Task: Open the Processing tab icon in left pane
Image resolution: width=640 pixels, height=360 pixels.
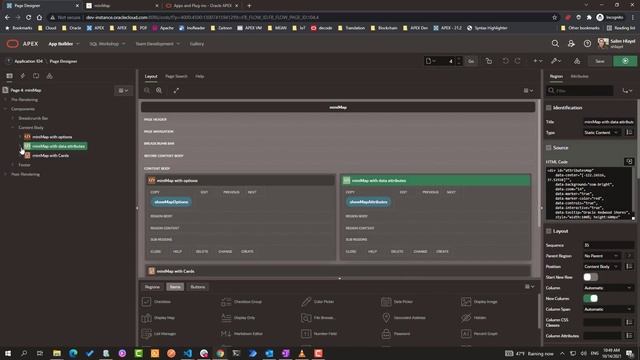Action: coord(36,76)
